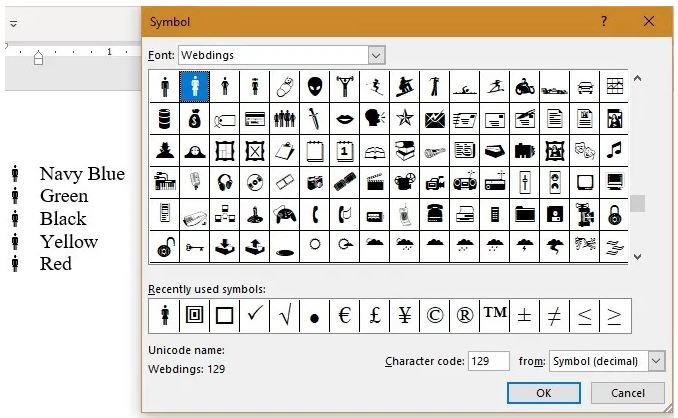This screenshot has height=418, width=678.
Task: Insert recently used greater-than-or-equal symbol
Action: click(615, 316)
